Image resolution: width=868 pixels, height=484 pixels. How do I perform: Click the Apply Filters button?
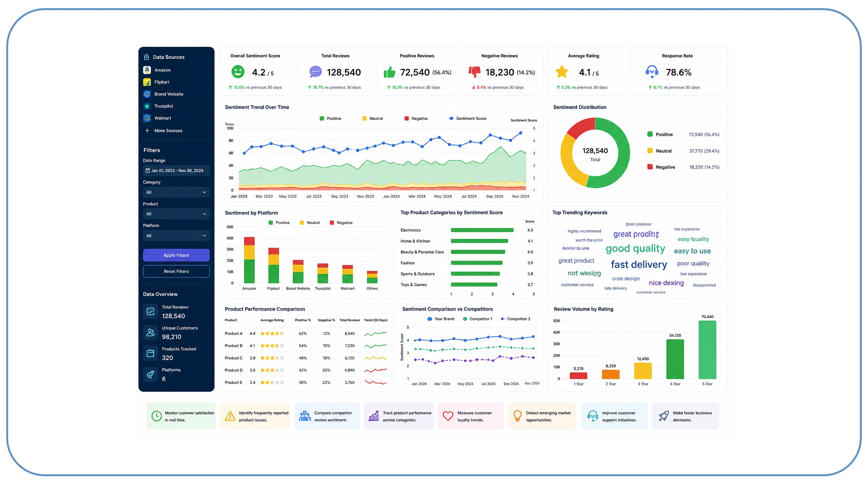(x=176, y=255)
